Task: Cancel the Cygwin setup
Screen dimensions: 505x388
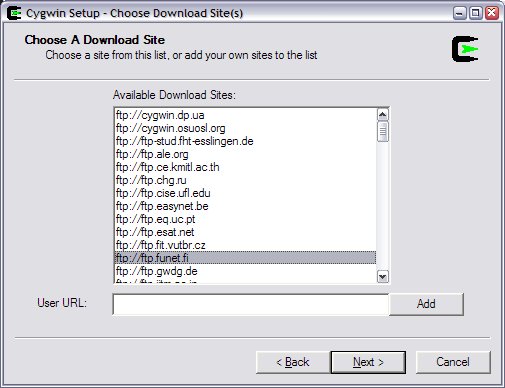Action: point(453,362)
